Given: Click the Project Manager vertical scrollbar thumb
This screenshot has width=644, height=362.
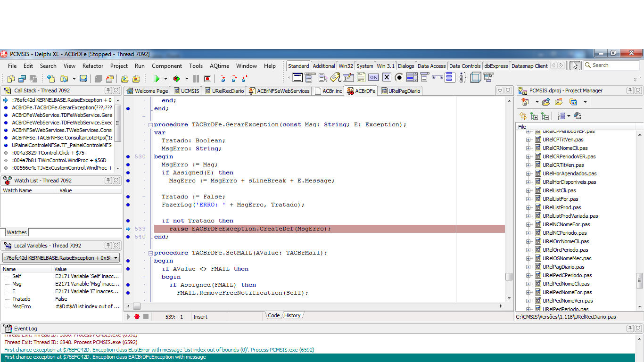Looking at the screenshot, I should pyautogui.click(x=639, y=280).
